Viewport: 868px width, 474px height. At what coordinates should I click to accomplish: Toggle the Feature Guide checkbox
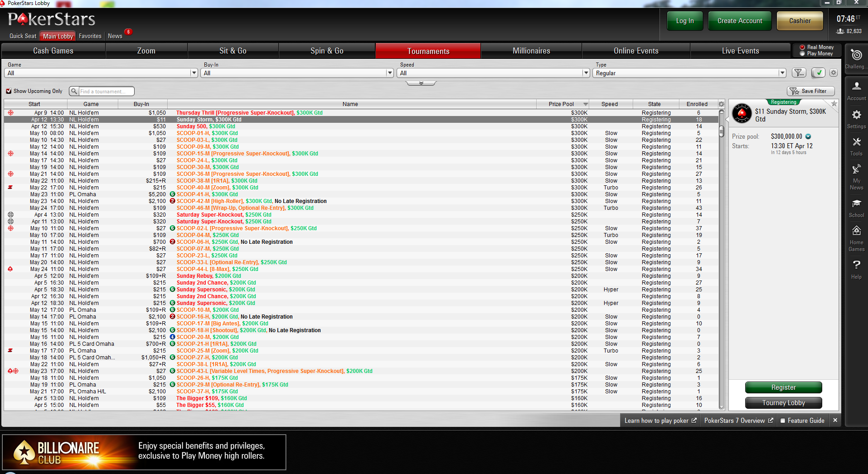tap(782, 421)
